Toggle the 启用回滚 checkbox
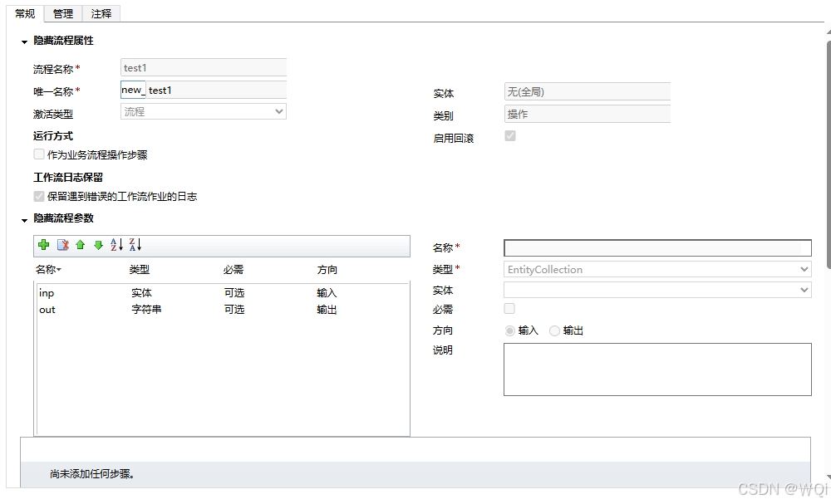 (x=510, y=136)
